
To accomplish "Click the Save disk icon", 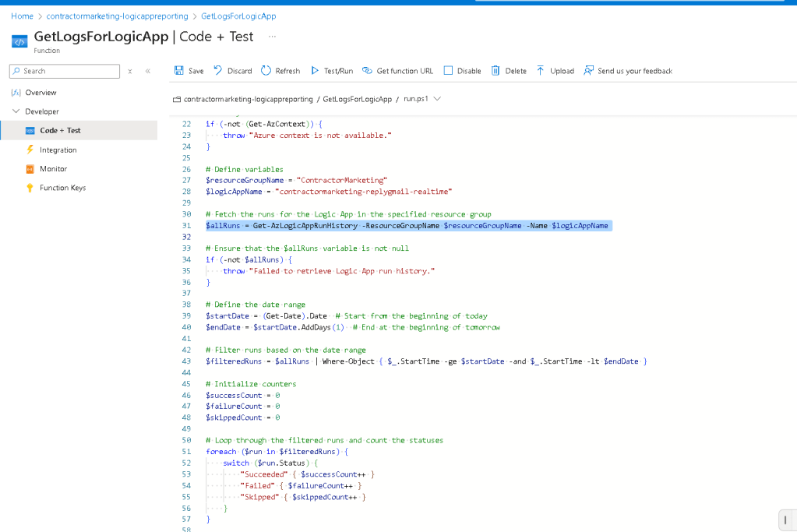I will click(179, 71).
